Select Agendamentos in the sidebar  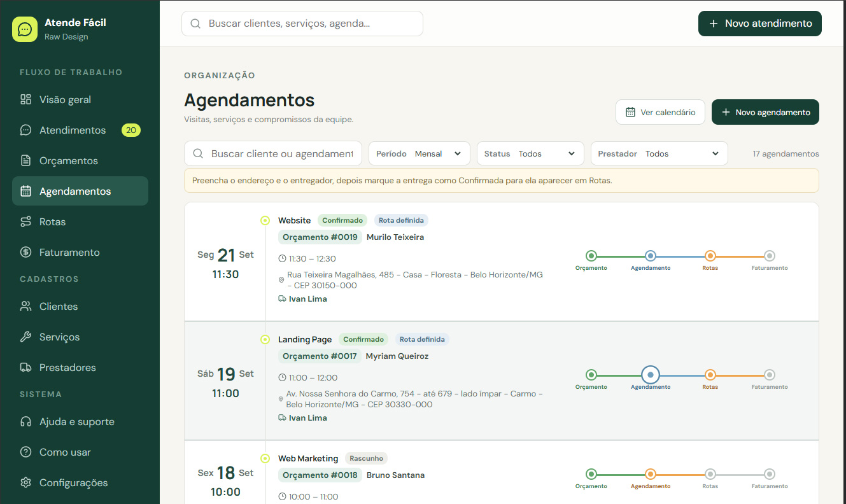click(x=80, y=191)
